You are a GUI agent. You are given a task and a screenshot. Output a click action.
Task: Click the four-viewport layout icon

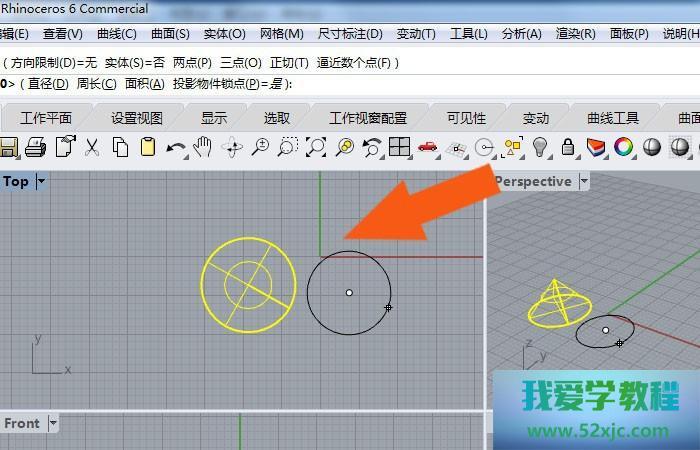click(400, 148)
